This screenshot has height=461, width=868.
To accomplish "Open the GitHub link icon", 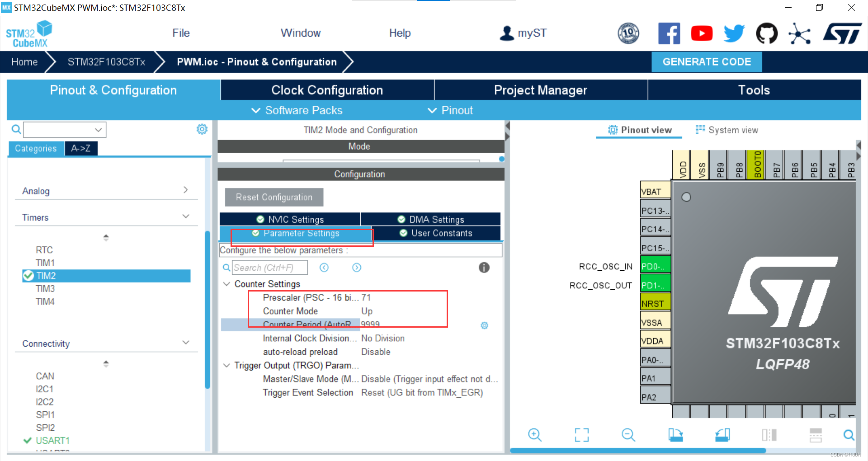I will tap(767, 33).
